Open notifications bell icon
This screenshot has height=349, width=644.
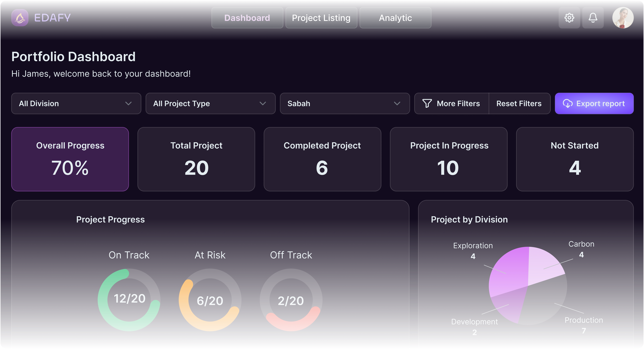point(593,18)
